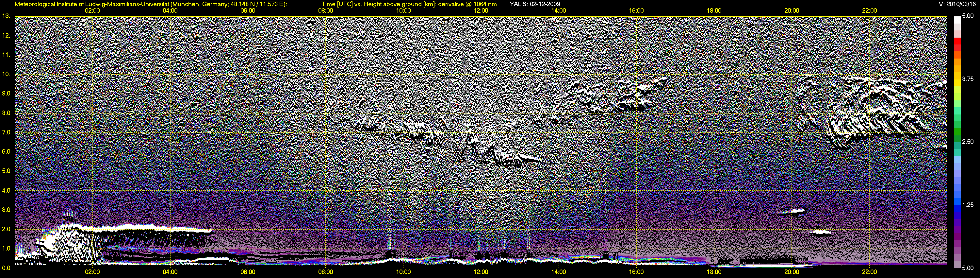The height and width of the screenshot is (278, 980).
Task: Click the 04:00 label on the bottom time axis
Action: point(170,272)
